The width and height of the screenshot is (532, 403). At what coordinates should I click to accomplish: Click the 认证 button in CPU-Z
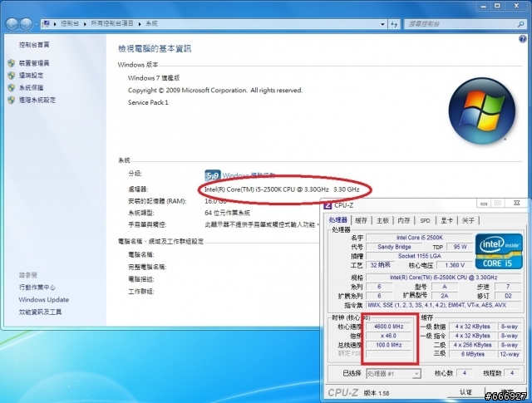point(465,392)
